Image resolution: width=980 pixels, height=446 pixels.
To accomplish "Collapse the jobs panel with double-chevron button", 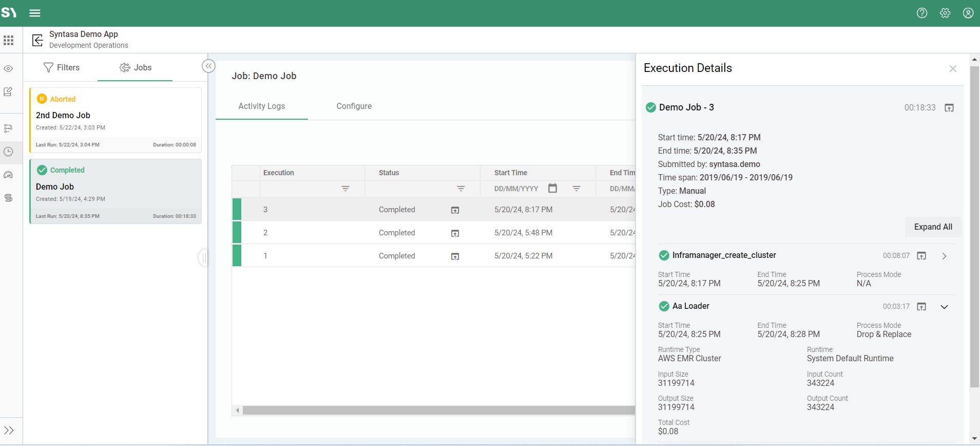I will point(208,66).
